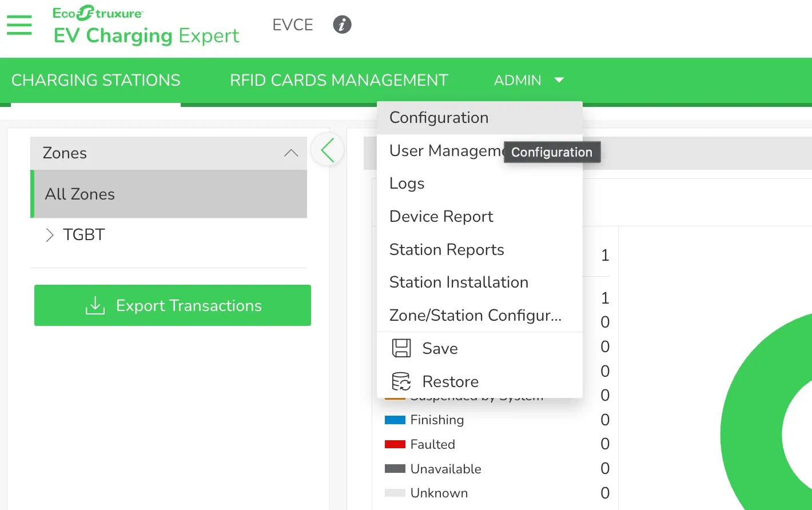Open User Management menu entry
This screenshot has height=510, width=812.
click(x=480, y=151)
